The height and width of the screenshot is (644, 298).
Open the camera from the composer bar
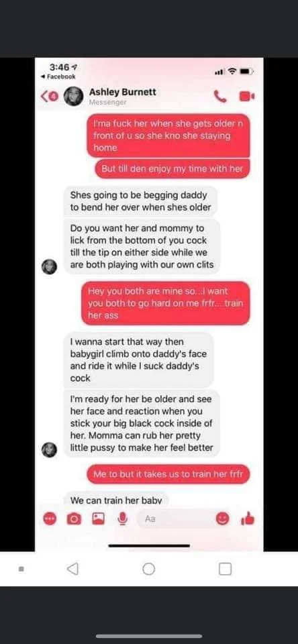74,519
